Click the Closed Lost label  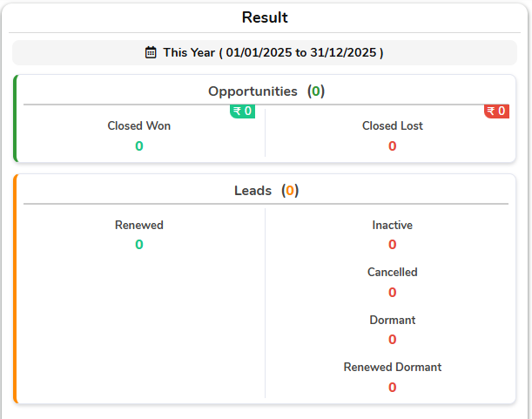(x=393, y=125)
